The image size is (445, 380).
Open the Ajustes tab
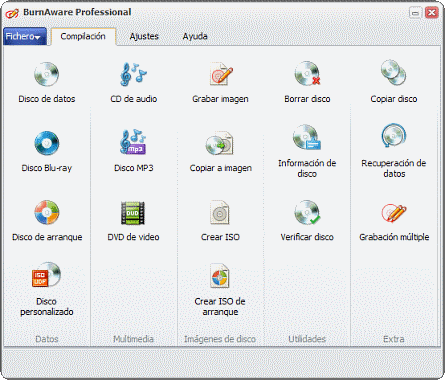pyautogui.click(x=144, y=36)
